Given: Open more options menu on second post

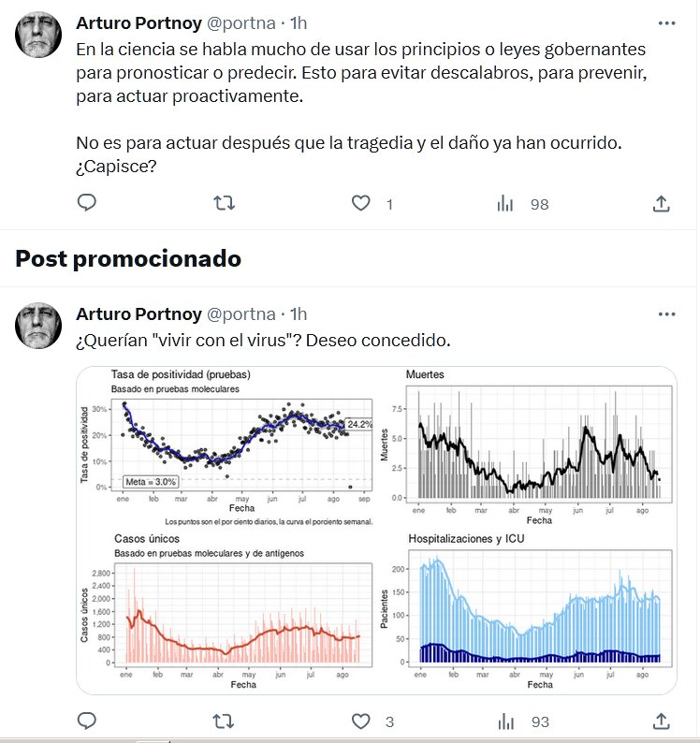Looking at the screenshot, I should point(665,314).
